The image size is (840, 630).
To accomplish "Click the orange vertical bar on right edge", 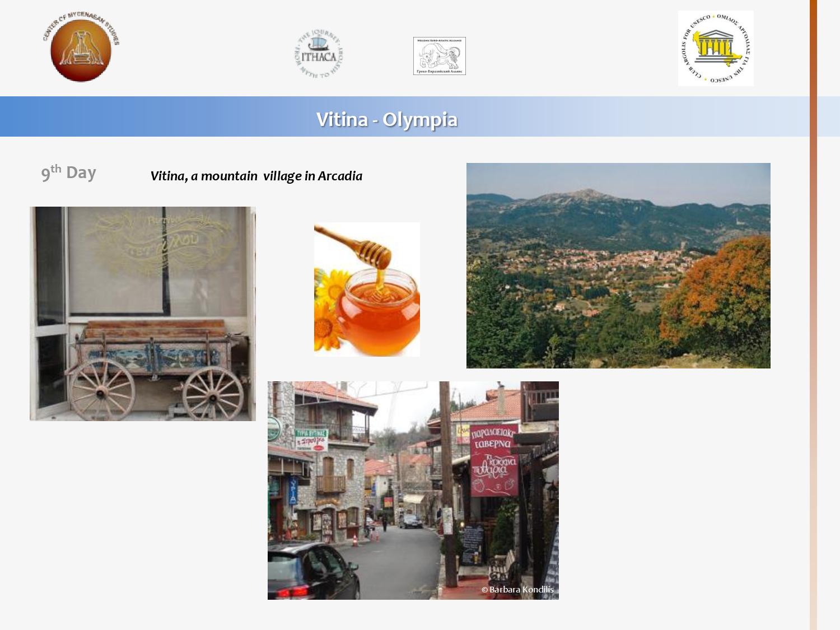I will (813, 314).
